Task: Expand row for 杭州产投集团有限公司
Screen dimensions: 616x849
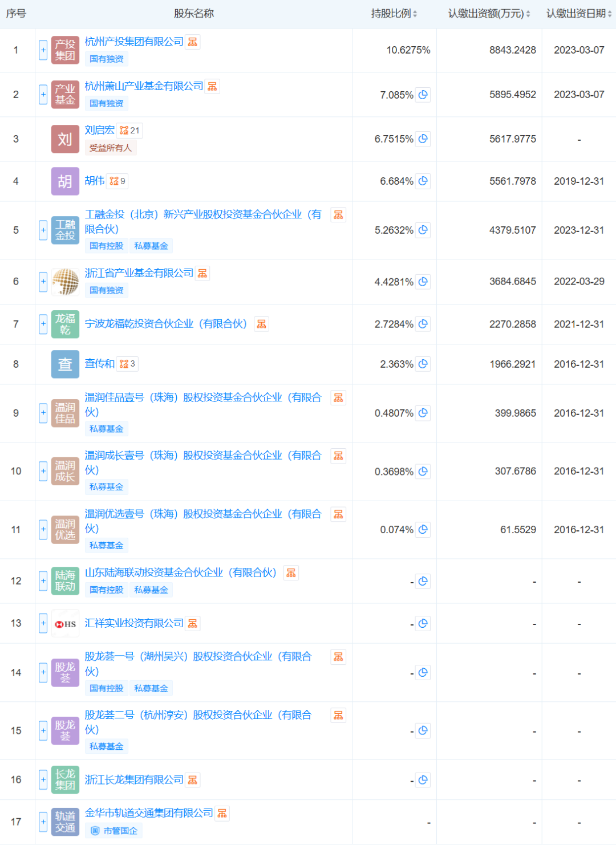Action: coord(43,50)
